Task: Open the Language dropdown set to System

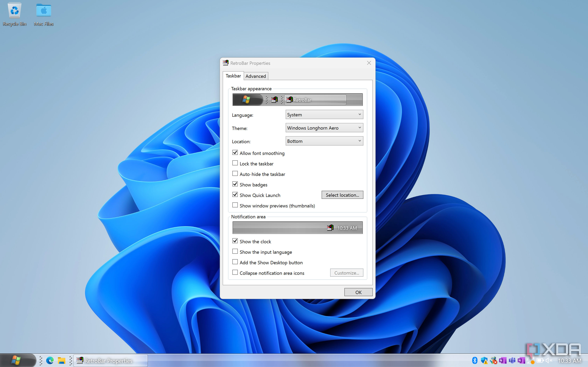Action: click(x=324, y=115)
